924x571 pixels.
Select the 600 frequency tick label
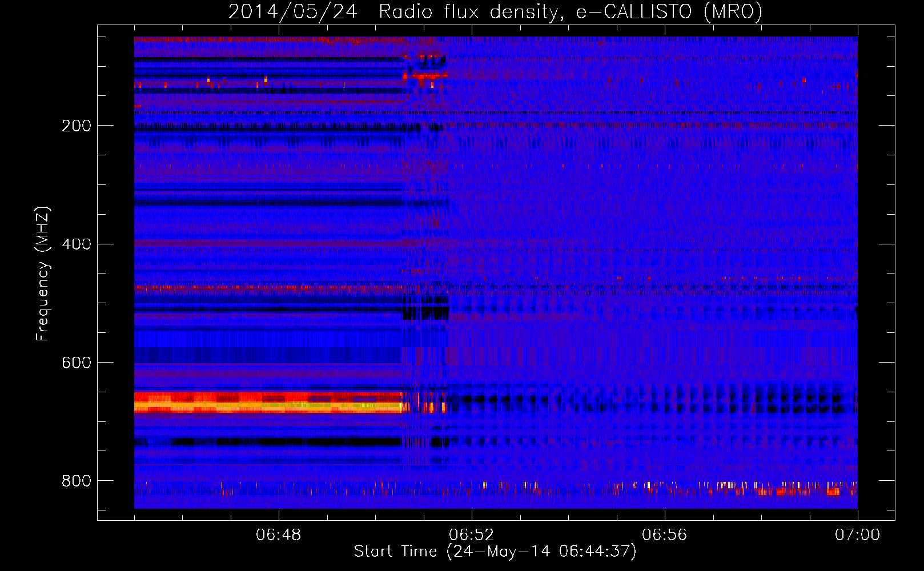pyautogui.click(x=77, y=363)
